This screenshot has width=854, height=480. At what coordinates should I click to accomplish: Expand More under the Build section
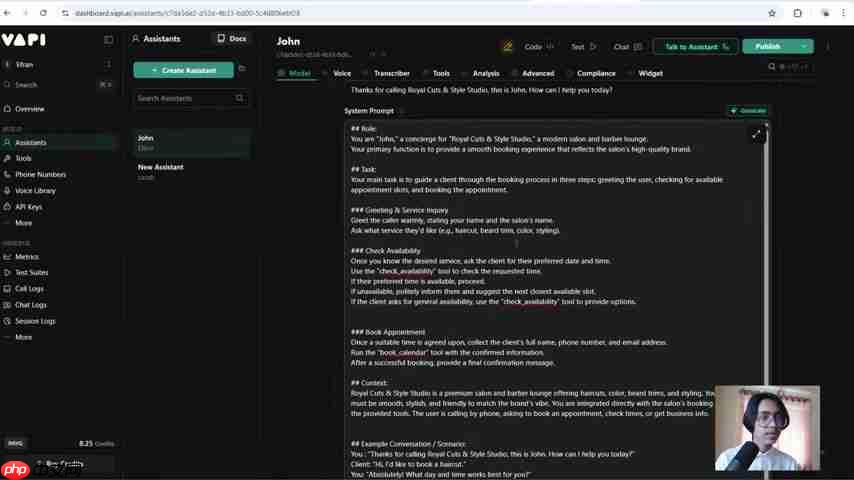pyautogui.click(x=23, y=223)
